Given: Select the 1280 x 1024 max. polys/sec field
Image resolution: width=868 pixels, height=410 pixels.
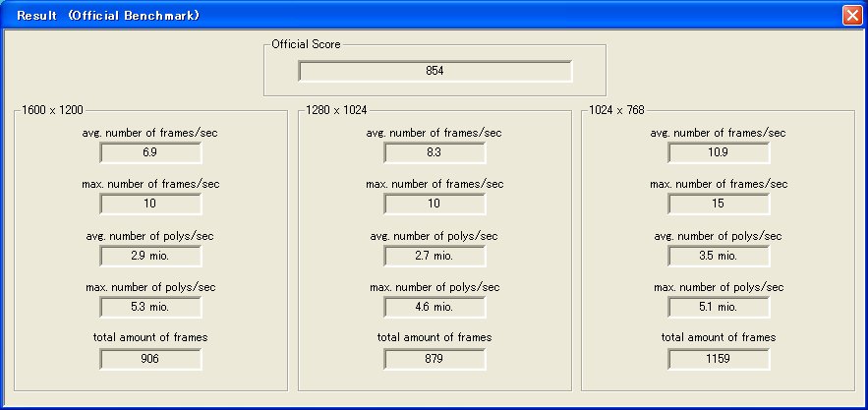Looking at the screenshot, I should (x=434, y=307).
